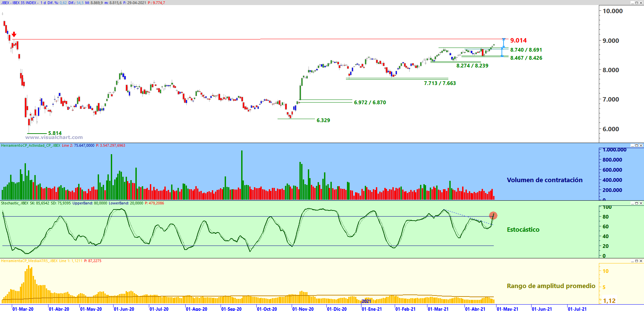Minimize the volume indicator pane
The width and height of the screenshot is (644, 311).
pos(632,146)
